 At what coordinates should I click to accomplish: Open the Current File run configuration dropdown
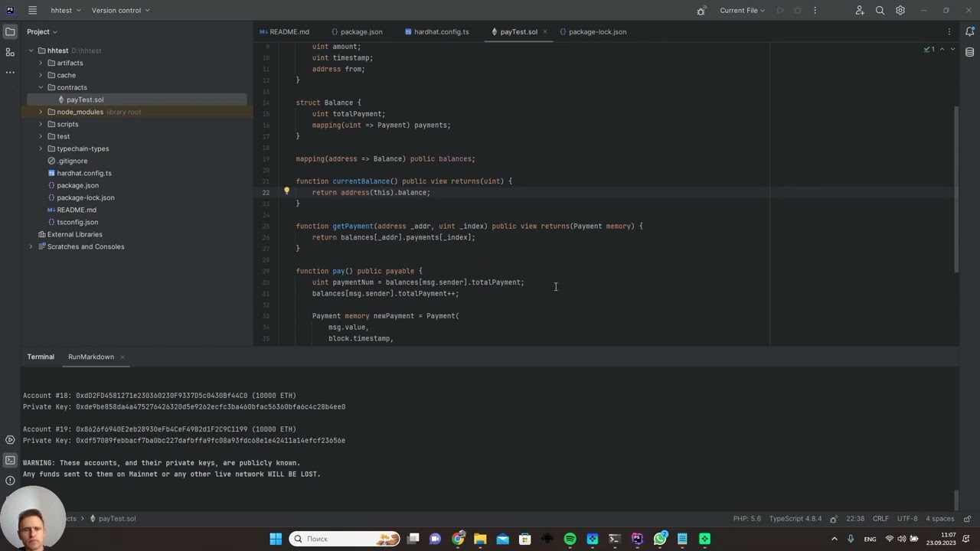tap(742, 10)
